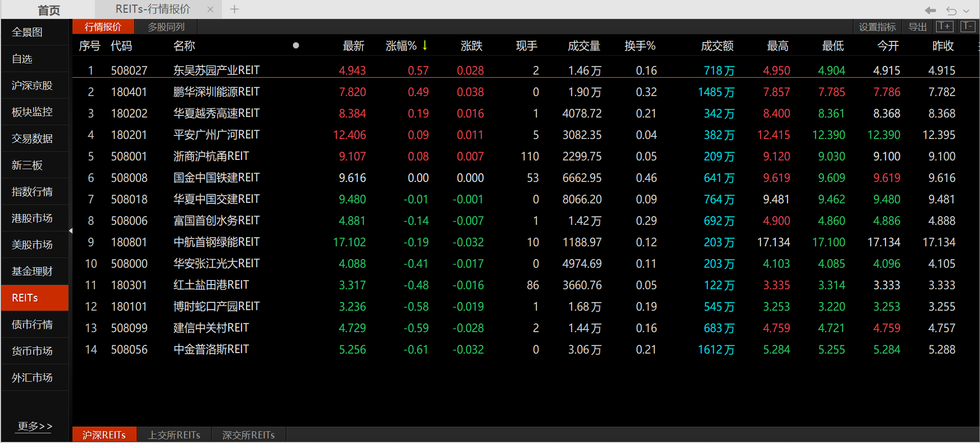980x443 pixels.
Task: Open 美股市场 in the sidebar
Action: 35,245
